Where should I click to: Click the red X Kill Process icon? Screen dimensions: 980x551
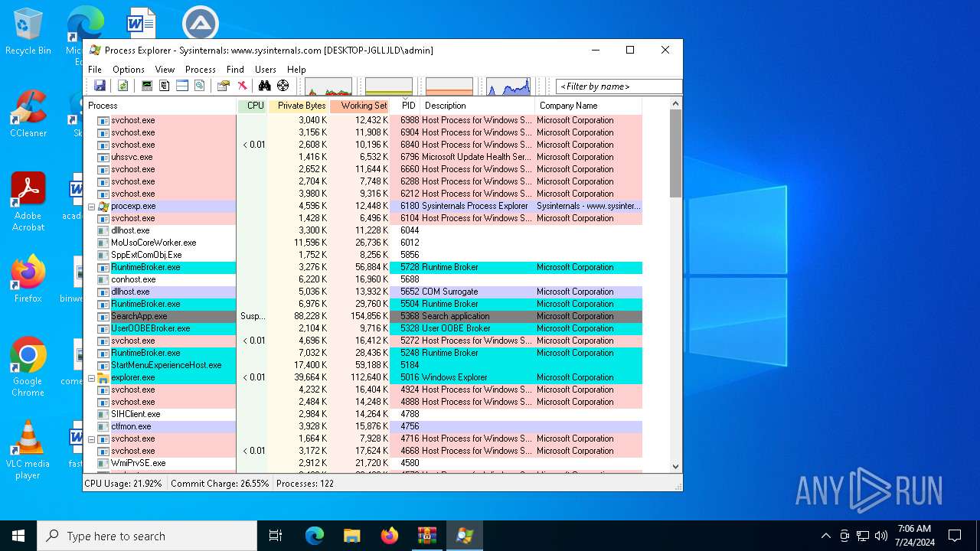click(x=242, y=86)
